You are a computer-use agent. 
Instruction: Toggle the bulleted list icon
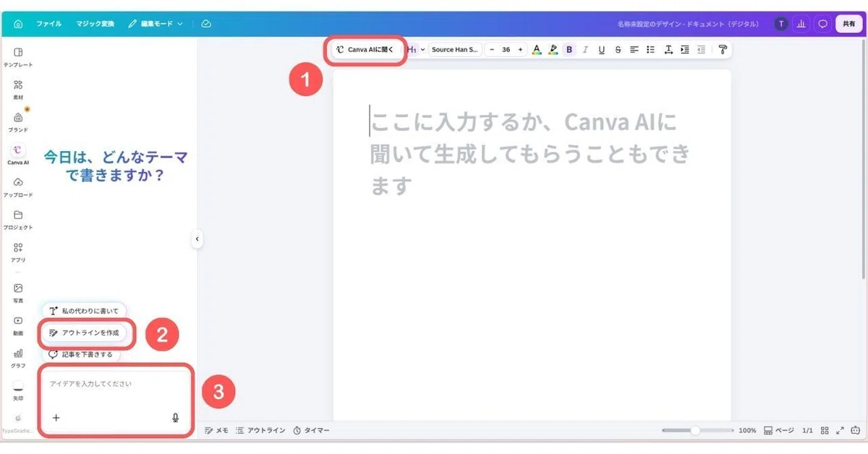[x=650, y=50]
